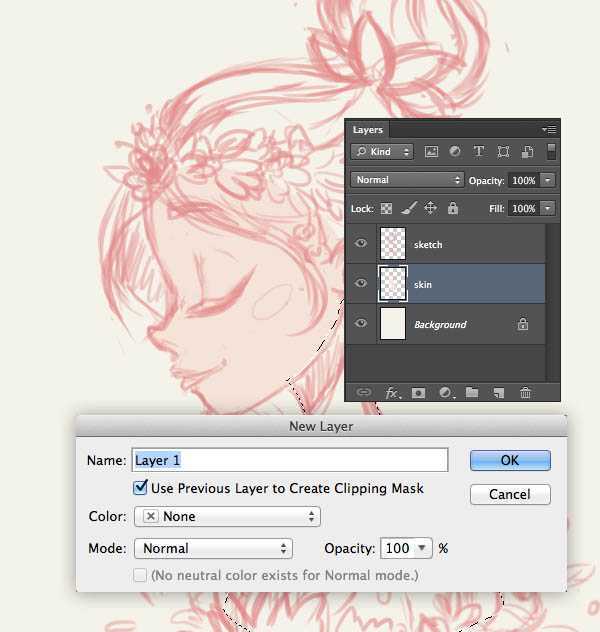Hide the skin layer
This screenshot has height=632, width=600.
[x=361, y=283]
